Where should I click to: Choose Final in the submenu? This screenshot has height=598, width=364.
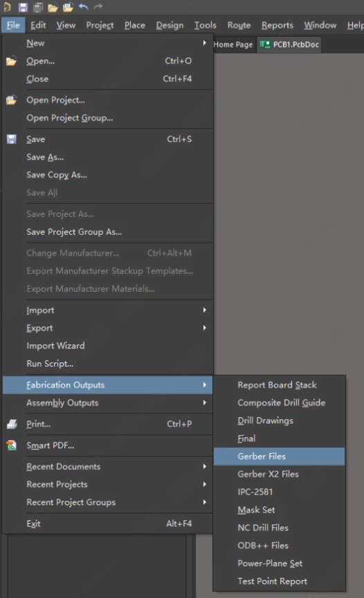click(x=279, y=439)
